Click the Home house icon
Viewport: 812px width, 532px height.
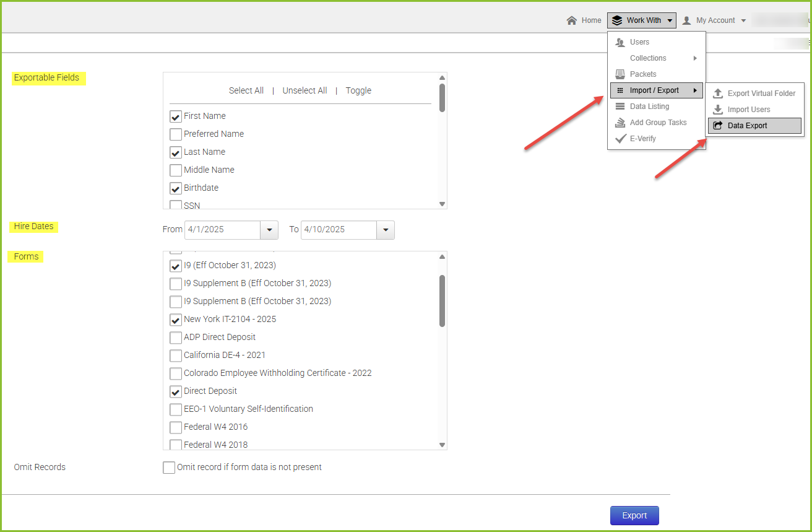[572, 20]
